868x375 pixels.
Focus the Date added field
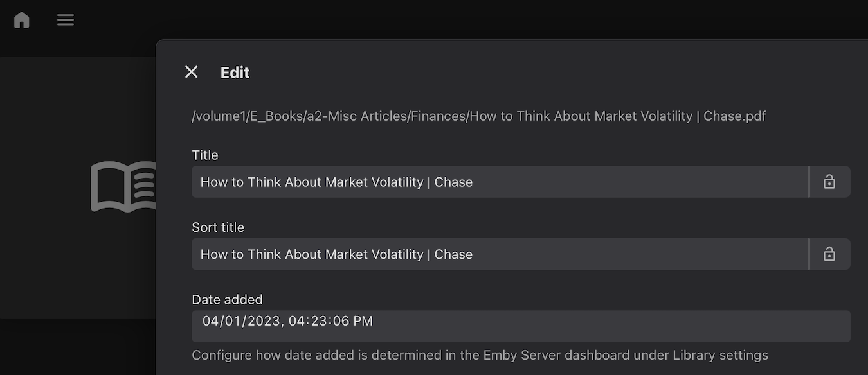[521, 326]
